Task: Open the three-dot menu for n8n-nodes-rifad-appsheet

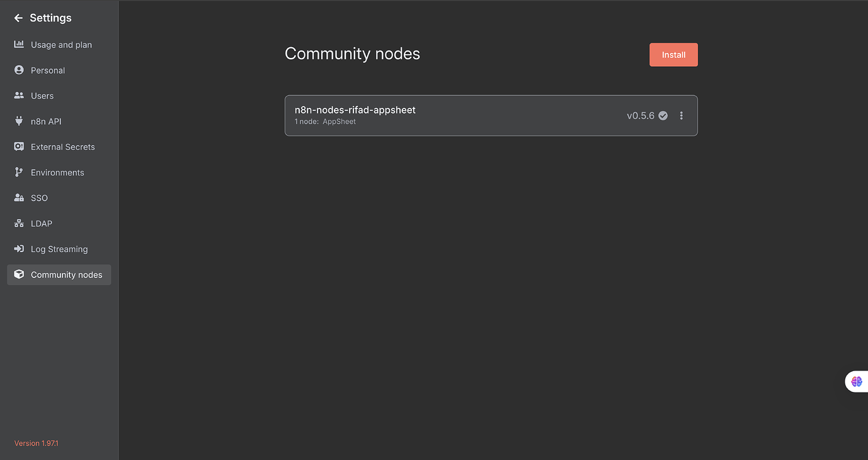Action: 681,115
